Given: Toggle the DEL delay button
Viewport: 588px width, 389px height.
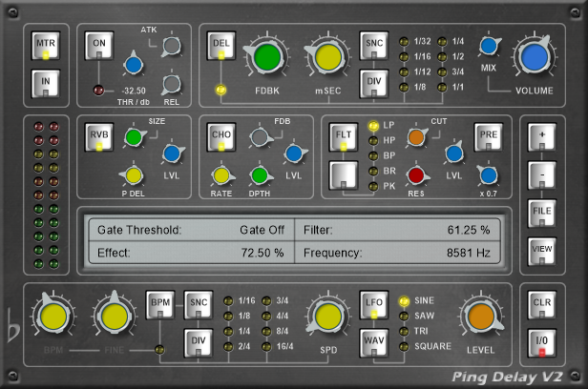Looking at the screenshot, I should click(220, 47).
